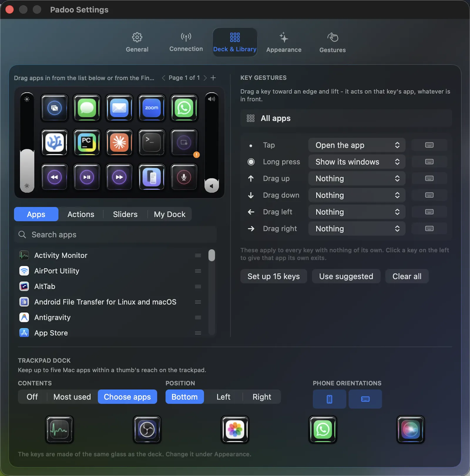Screen dimensions: 470x476
Task: Open the Drag down action dropdown
Action: pyautogui.click(x=357, y=195)
